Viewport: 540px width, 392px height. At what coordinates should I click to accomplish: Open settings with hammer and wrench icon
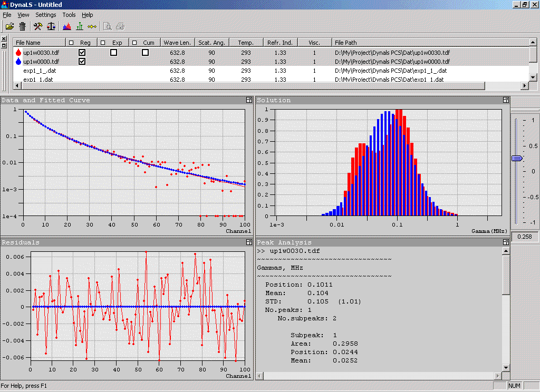[x=38, y=26]
